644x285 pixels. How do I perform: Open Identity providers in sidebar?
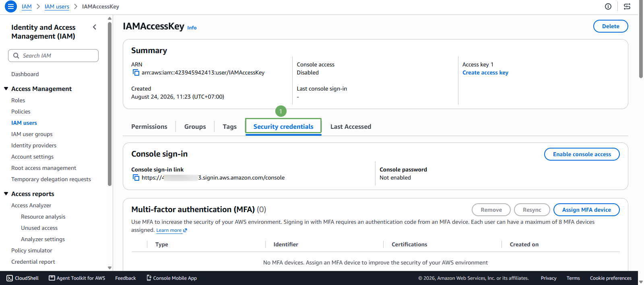point(34,145)
